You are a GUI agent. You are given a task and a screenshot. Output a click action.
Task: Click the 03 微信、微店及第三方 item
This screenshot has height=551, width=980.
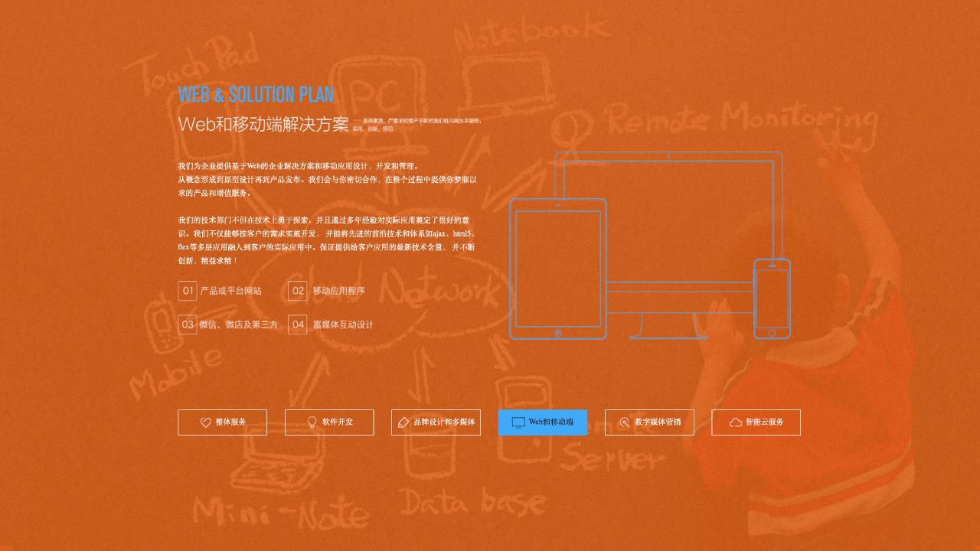pyautogui.click(x=228, y=324)
